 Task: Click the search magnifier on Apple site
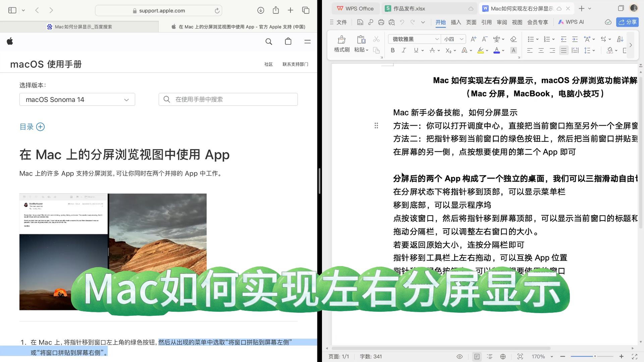[x=269, y=41]
